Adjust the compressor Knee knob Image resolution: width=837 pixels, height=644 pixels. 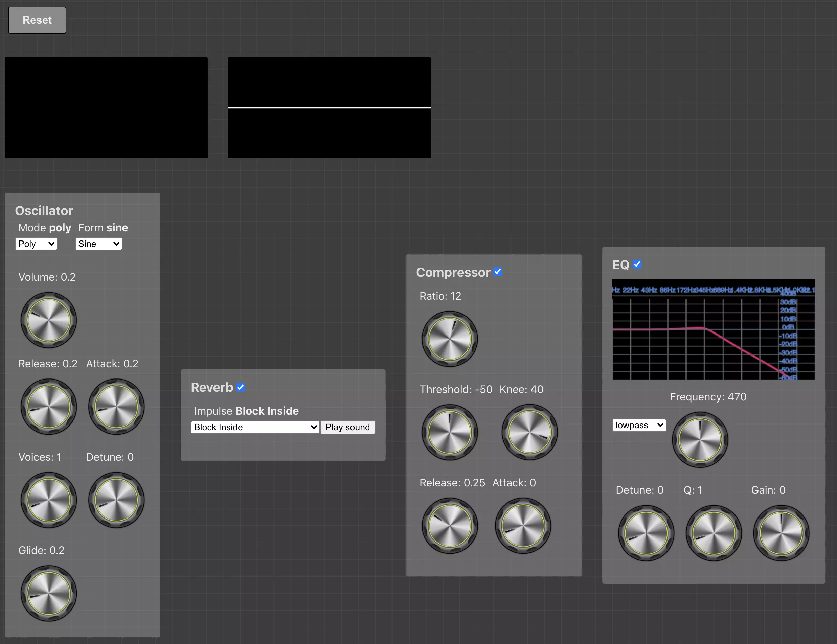[529, 432]
